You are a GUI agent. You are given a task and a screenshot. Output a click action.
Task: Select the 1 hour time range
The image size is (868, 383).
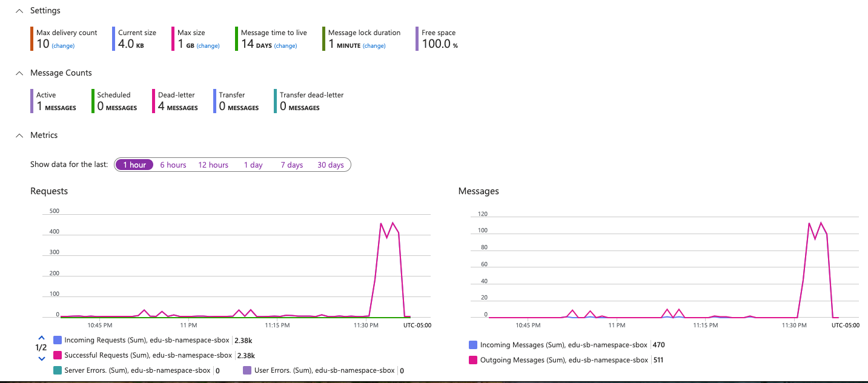(x=134, y=165)
